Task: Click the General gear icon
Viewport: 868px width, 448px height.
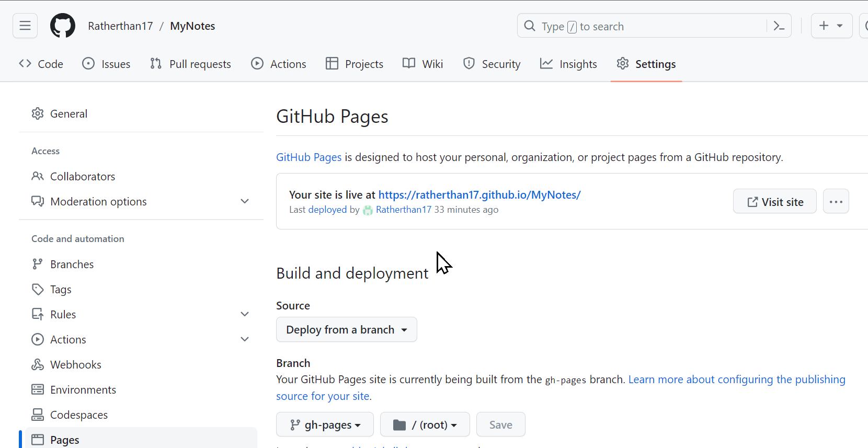Action: 38,113
